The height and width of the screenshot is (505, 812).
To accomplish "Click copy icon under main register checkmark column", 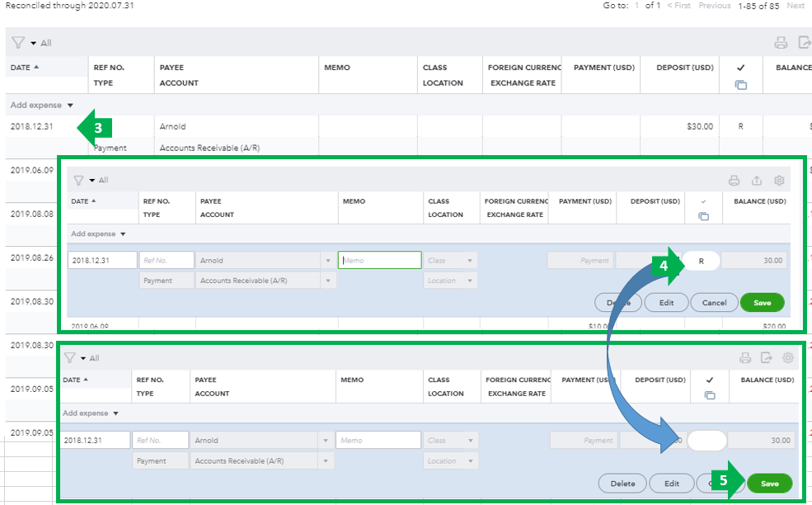I will click(741, 84).
